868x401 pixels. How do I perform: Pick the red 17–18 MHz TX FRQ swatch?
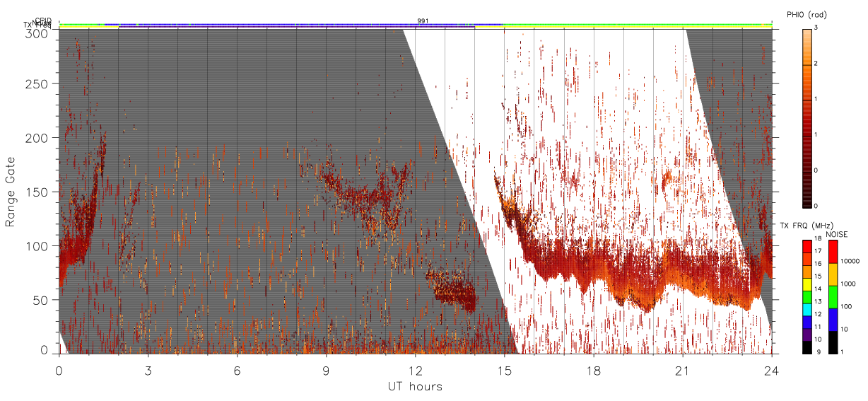click(x=807, y=246)
